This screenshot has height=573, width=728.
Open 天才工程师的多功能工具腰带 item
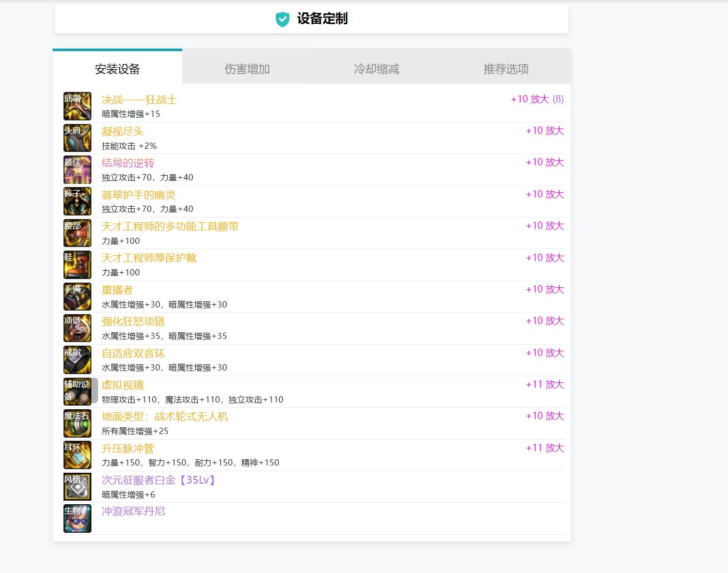(x=170, y=226)
